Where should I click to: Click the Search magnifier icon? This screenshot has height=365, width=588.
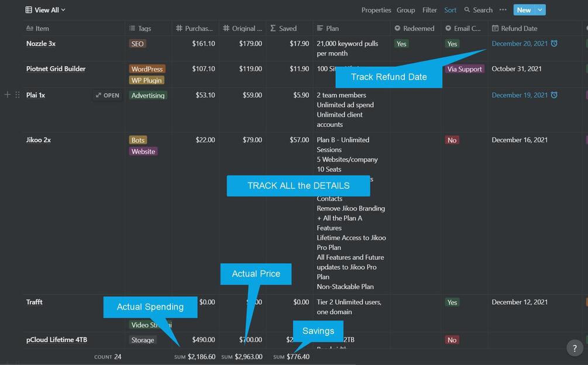467,10
